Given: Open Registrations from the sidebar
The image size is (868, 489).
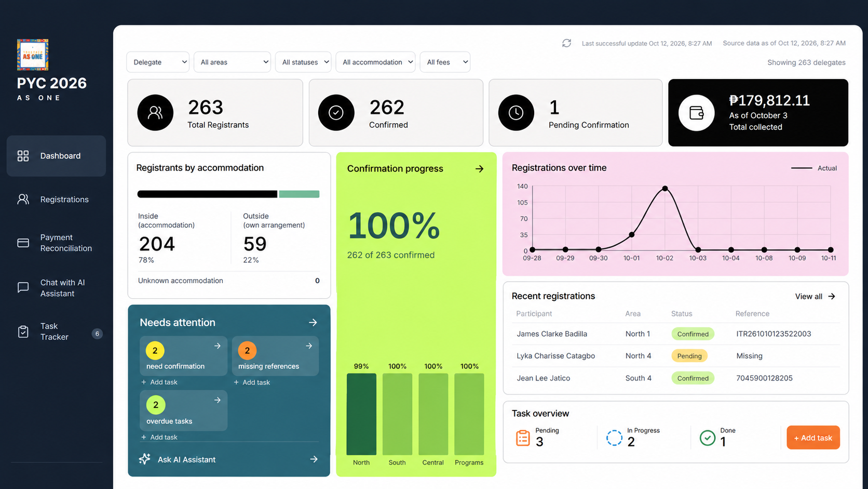Looking at the screenshot, I should (56, 200).
